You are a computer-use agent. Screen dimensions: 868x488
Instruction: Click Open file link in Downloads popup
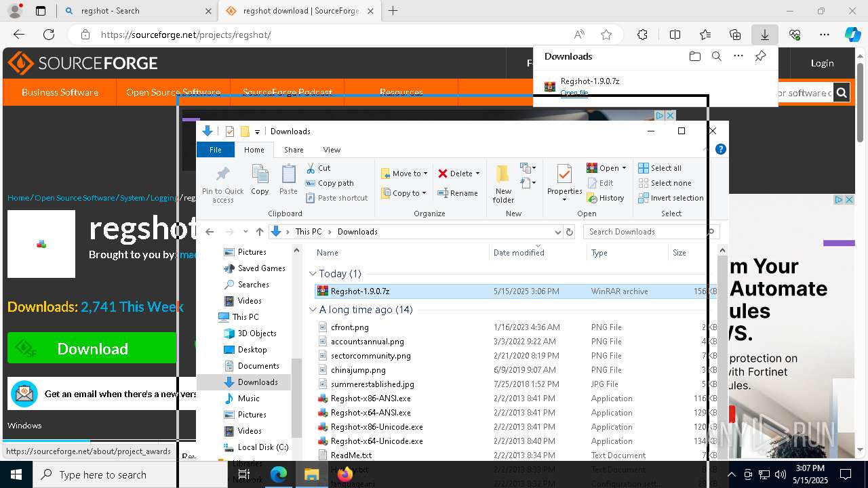[574, 93]
